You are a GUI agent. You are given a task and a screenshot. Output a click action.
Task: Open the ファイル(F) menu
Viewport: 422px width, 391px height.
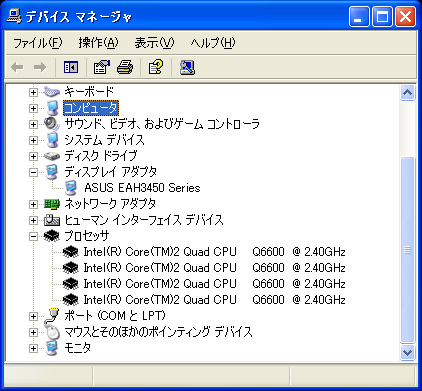tap(38, 43)
